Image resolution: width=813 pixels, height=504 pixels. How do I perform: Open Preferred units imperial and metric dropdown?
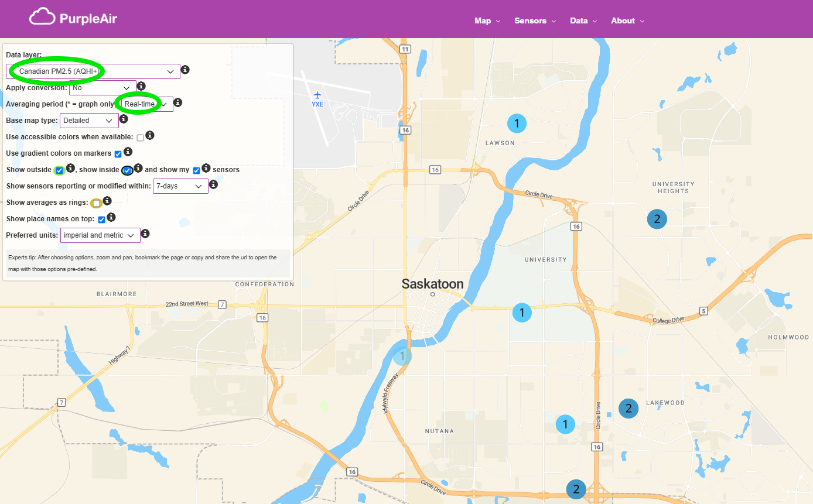(x=100, y=235)
